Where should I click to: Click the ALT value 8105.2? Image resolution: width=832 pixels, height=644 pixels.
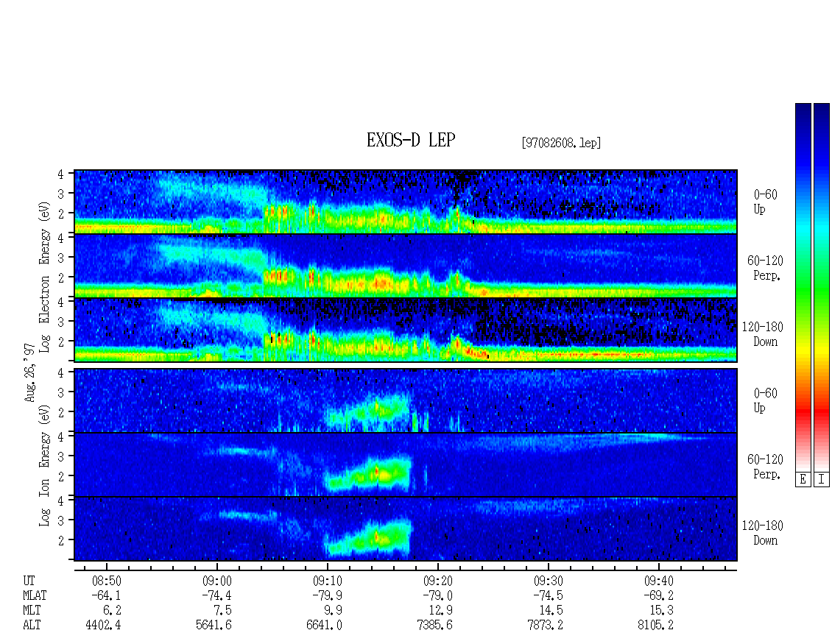[655, 626]
